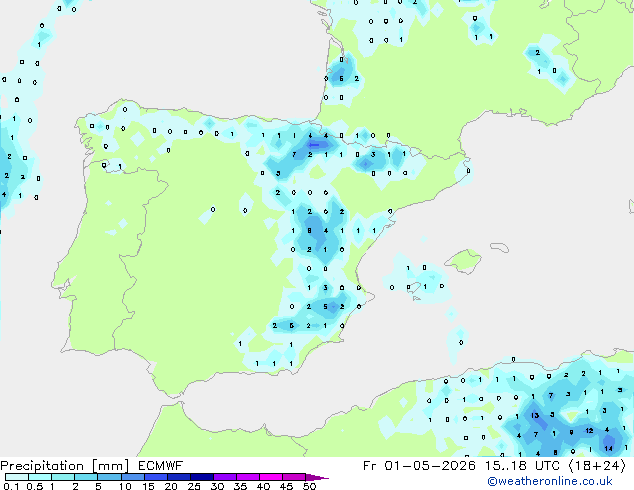Click the Mallorca island outline
The width and height of the screenshot is (634, 490).
(x=463, y=261)
